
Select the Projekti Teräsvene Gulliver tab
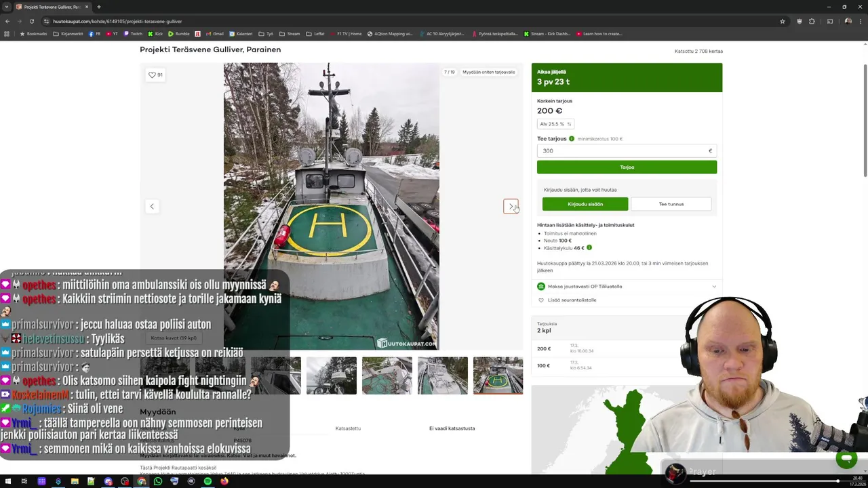click(52, 7)
